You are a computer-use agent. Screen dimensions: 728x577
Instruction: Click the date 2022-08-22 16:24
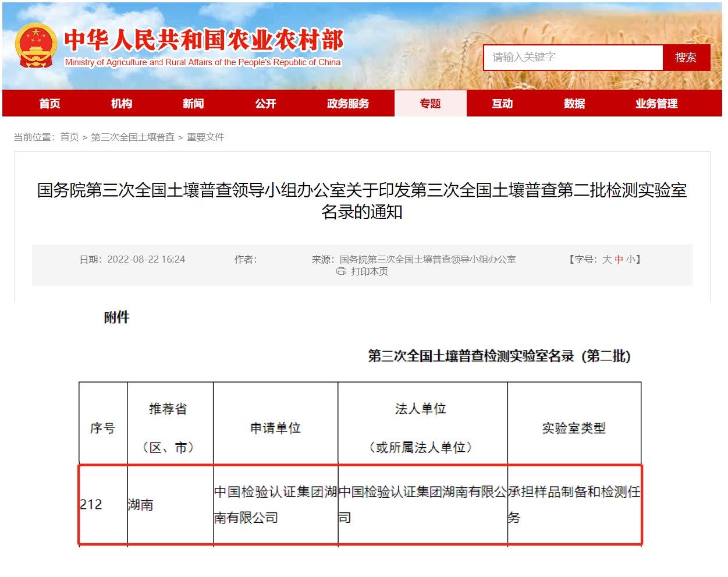[x=146, y=260]
